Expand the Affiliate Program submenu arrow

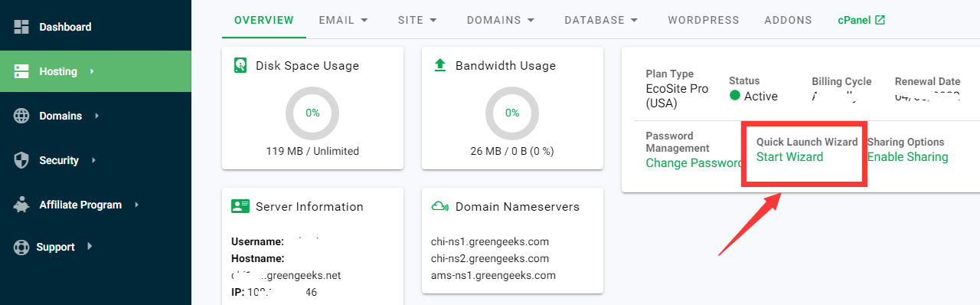tap(136, 205)
